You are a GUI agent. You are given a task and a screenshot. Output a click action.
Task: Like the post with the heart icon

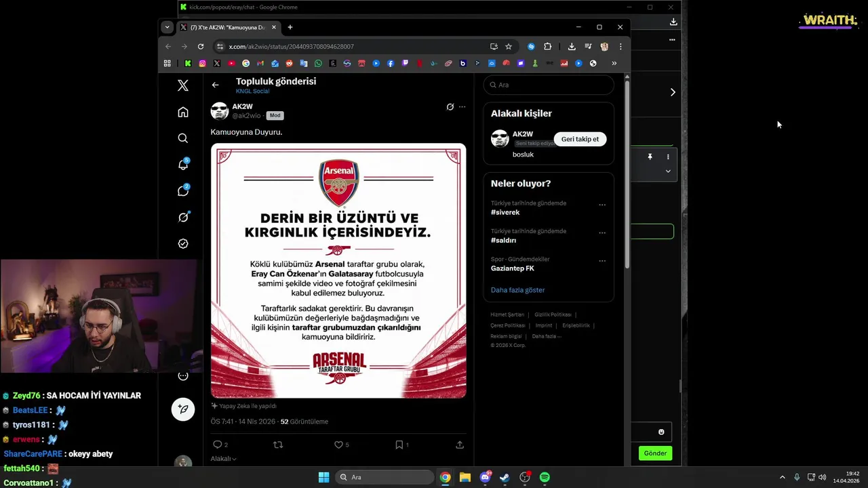tap(338, 445)
